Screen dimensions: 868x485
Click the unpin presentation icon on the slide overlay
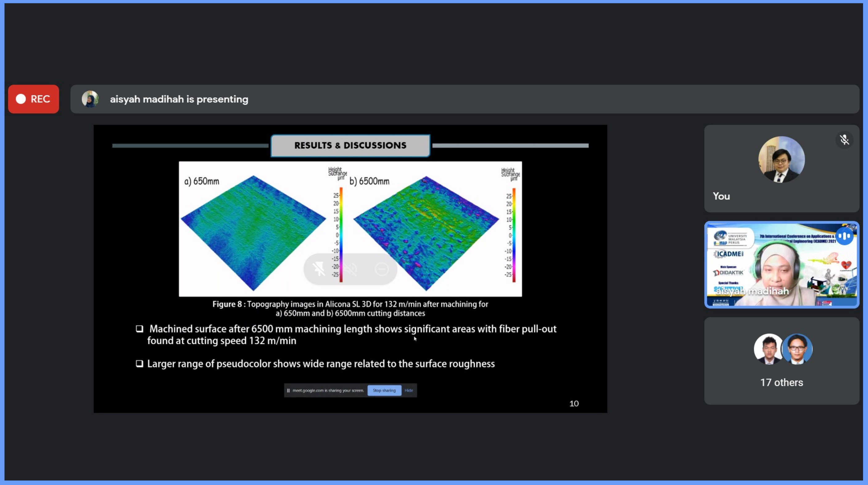(319, 269)
